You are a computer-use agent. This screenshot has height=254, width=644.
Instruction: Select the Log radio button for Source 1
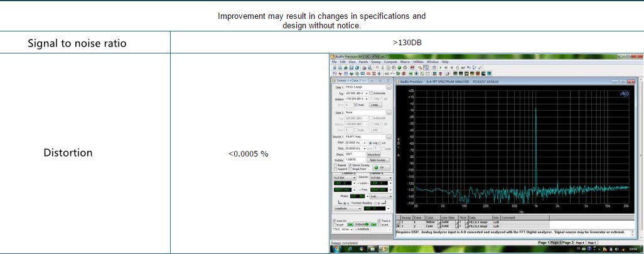tap(370, 143)
